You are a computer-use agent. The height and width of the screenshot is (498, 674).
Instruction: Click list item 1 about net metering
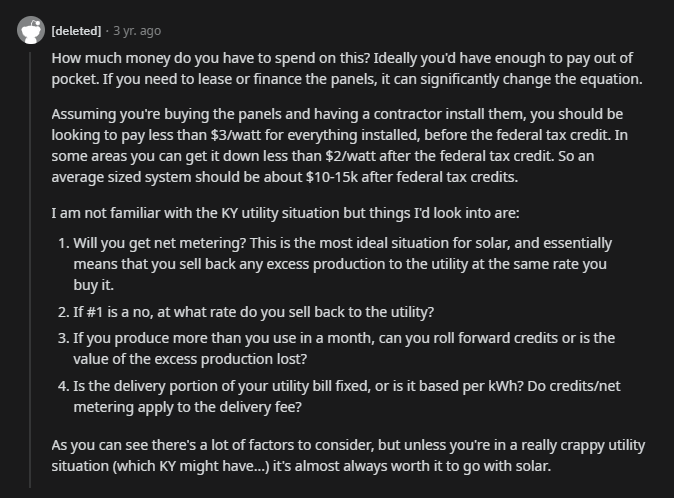(x=342, y=264)
